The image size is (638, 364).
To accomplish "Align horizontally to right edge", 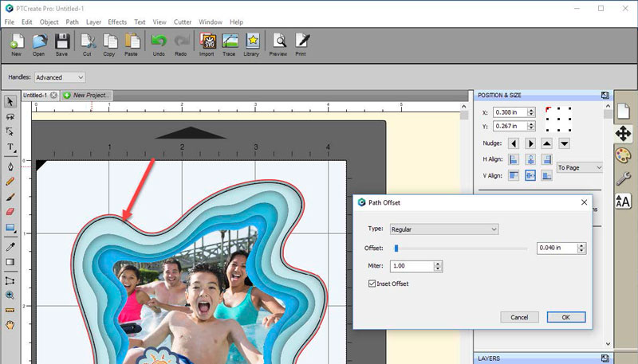I will [547, 159].
